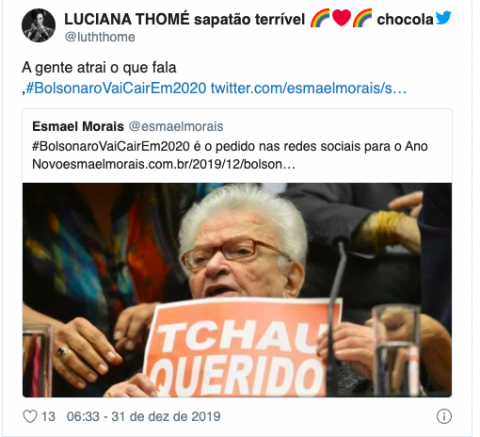Image resolution: width=480 pixels, height=437 pixels.
Task: Visit the @luththome handle
Action: (x=100, y=37)
